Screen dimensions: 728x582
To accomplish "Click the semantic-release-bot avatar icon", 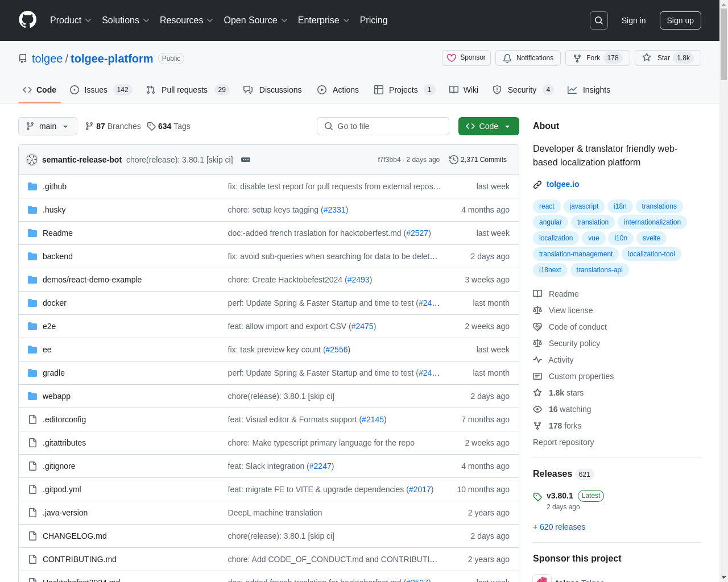I will tap(32, 160).
